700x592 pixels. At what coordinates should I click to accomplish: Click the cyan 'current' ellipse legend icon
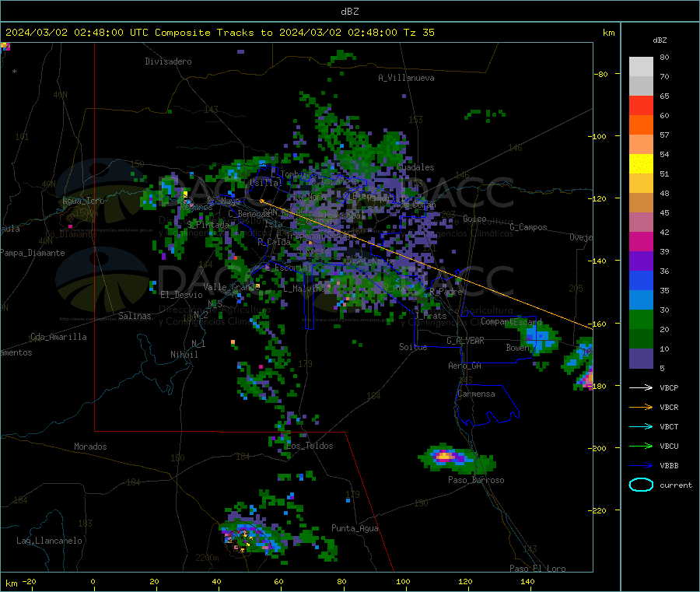coord(641,485)
